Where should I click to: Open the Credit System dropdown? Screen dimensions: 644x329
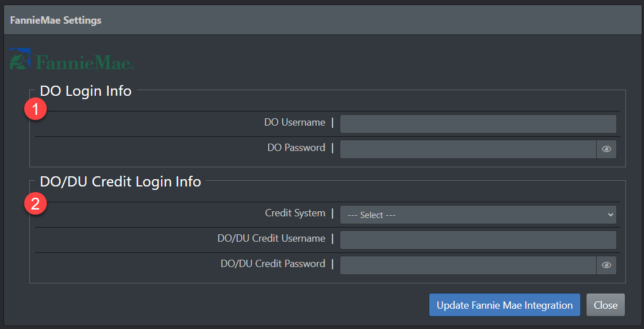coord(478,215)
